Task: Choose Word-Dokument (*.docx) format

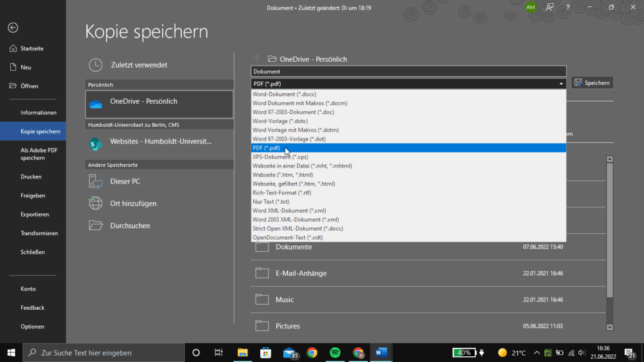Action: [x=408, y=94]
